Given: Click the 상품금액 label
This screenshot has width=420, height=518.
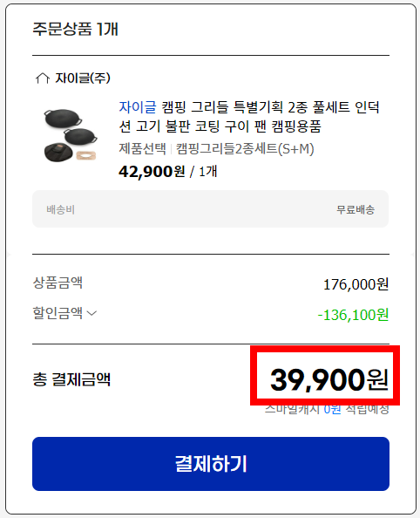Looking at the screenshot, I should click(58, 283).
